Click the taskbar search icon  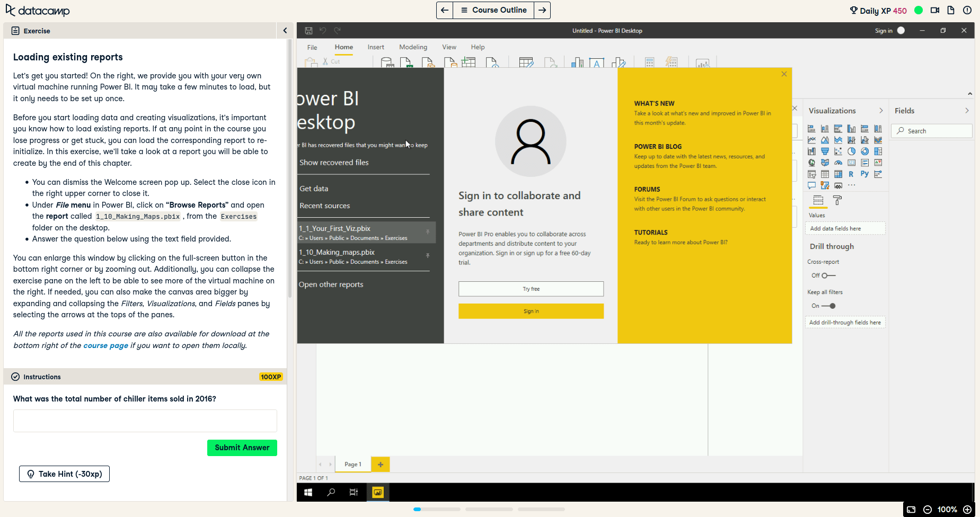point(331,493)
